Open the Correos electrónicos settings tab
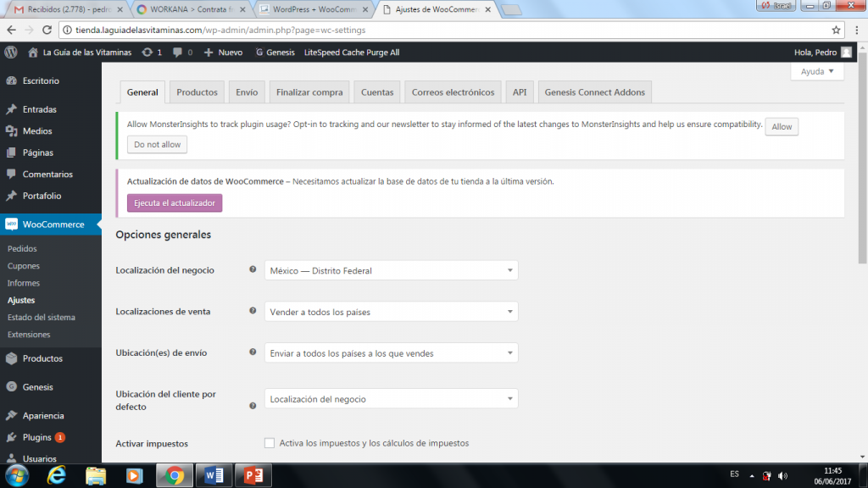The width and height of the screenshot is (868, 488). (453, 92)
